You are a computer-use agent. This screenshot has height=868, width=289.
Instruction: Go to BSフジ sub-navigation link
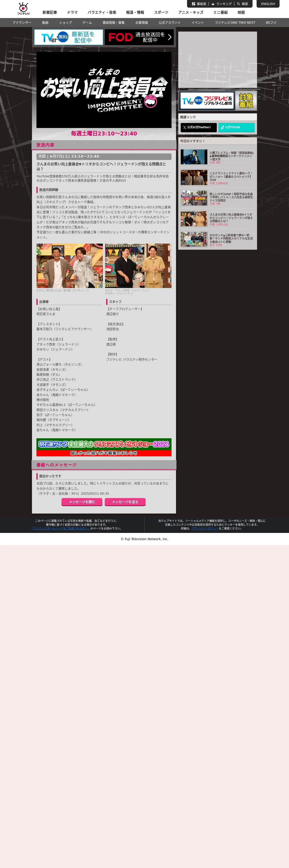click(x=271, y=23)
